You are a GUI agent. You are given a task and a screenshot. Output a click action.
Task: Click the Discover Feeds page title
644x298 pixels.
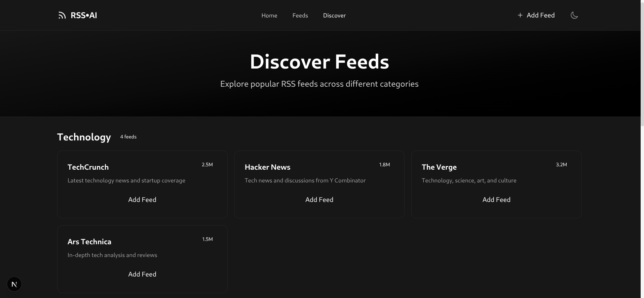pos(319,61)
